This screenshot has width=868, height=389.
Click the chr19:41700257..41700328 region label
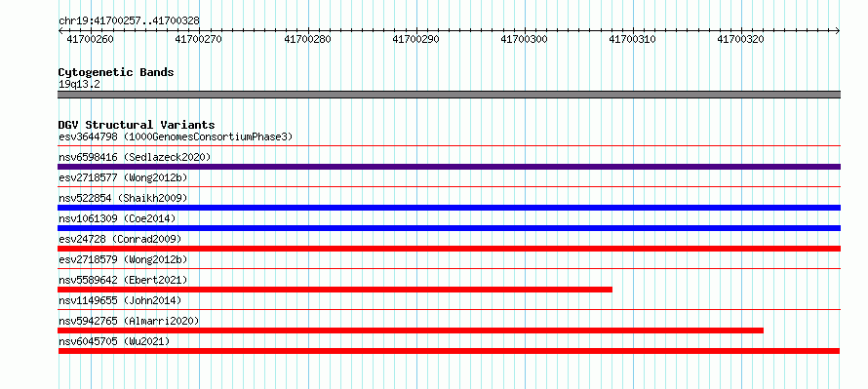click(x=129, y=20)
